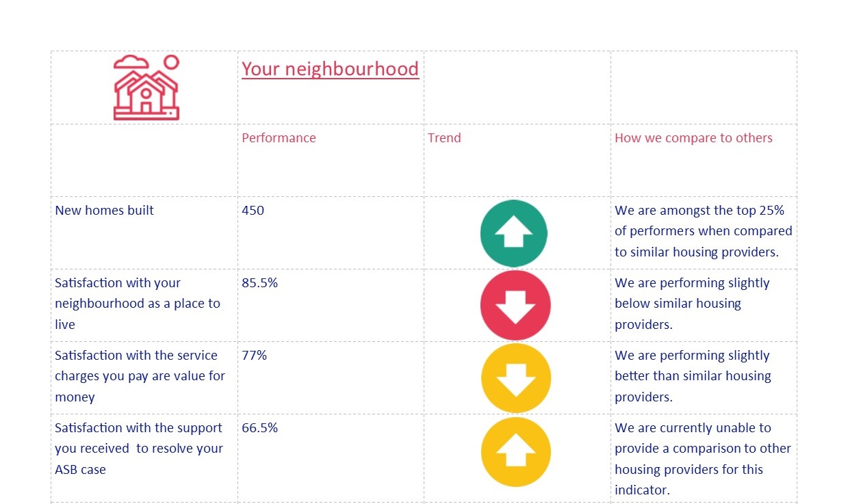Open the 'Your neighbourhood' heading link

[330, 69]
